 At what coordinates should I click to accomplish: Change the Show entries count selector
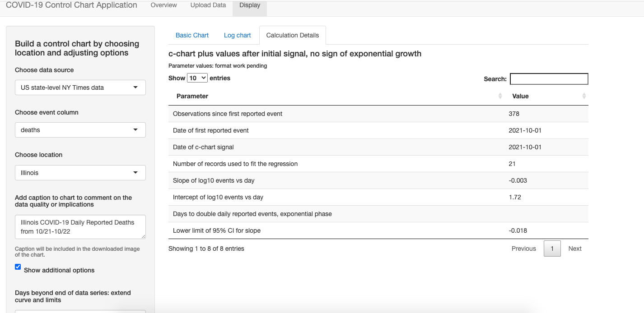197,78
